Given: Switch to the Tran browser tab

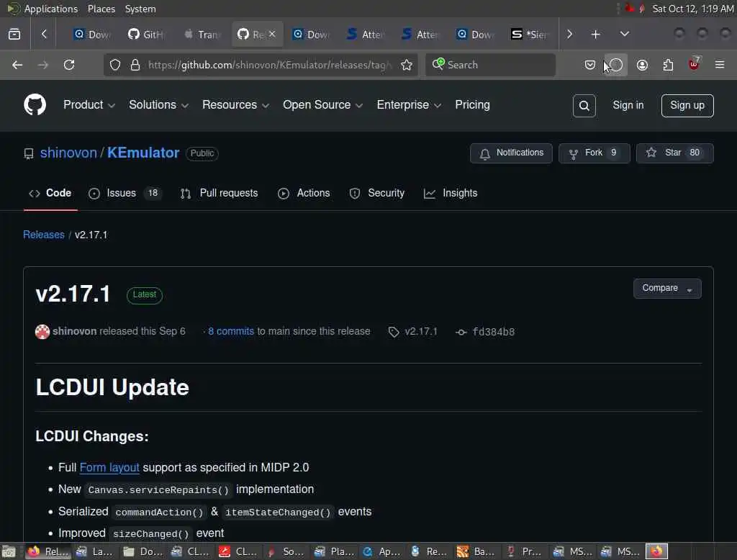Looking at the screenshot, I should (202, 34).
